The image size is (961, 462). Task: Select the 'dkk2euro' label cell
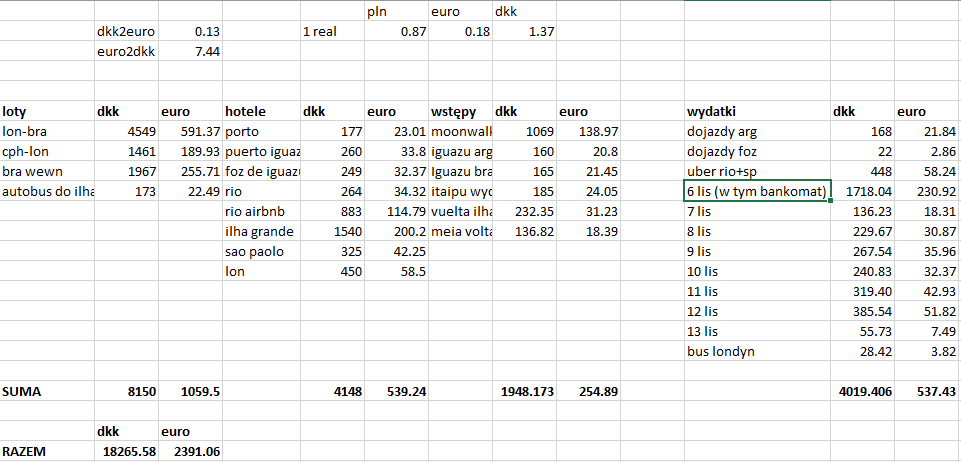(126, 31)
